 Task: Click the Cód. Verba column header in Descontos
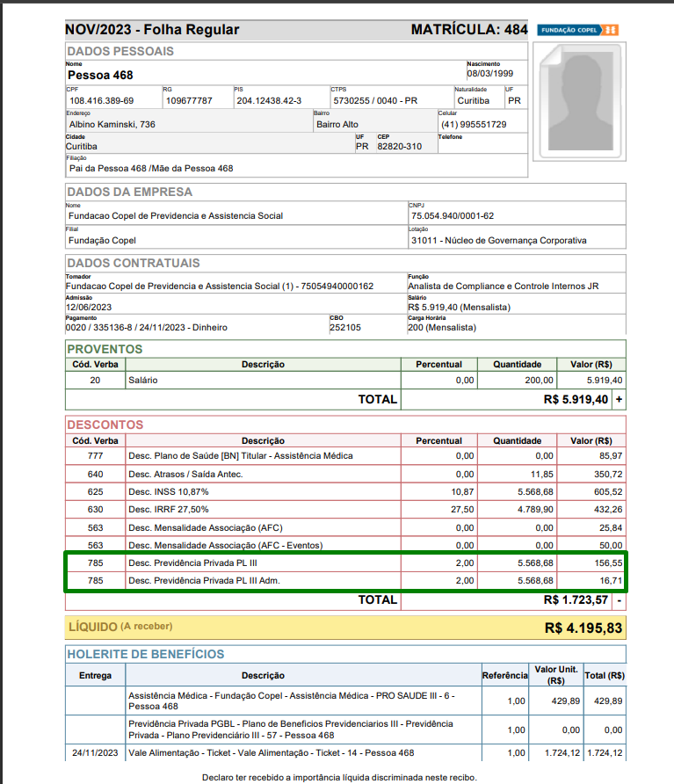point(95,441)
